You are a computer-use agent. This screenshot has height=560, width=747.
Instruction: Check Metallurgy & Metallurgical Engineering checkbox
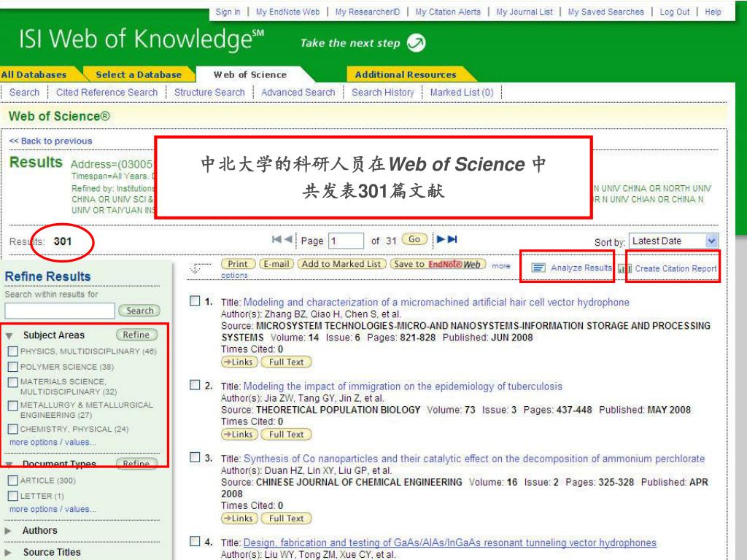point(13,405)
